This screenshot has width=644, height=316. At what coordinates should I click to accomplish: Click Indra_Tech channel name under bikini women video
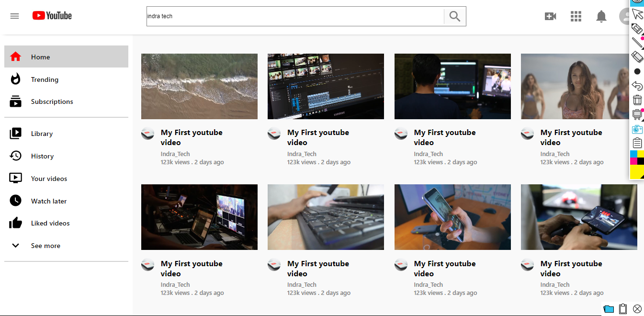555,154
